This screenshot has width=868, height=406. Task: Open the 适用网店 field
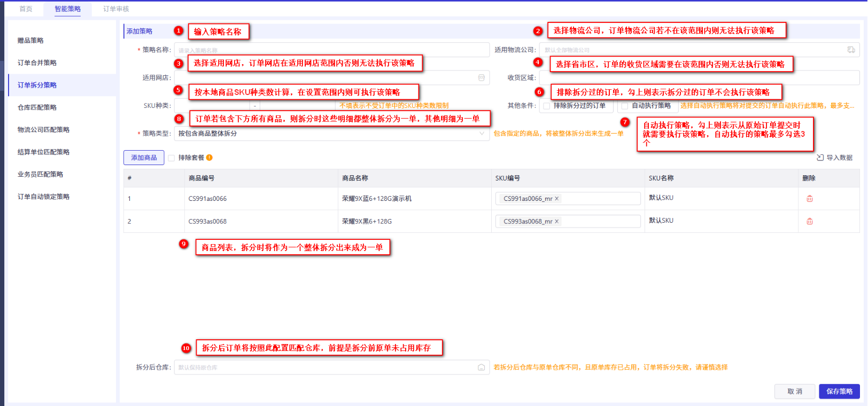coord(331,77)
